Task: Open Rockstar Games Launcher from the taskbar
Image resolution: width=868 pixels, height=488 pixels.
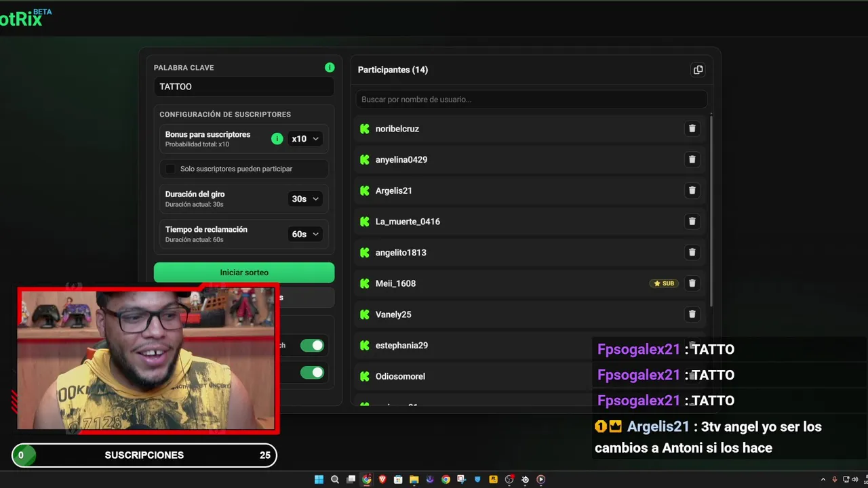Action: click(493, 479)
